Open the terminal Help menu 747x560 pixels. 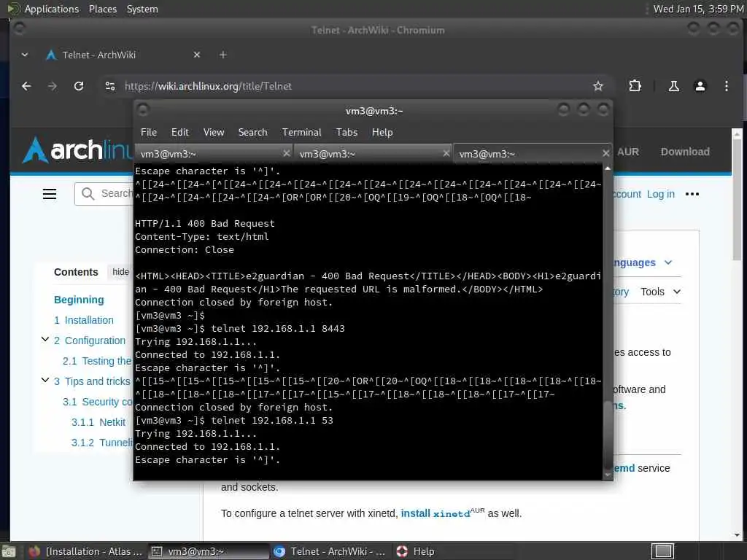coord(382,133)
